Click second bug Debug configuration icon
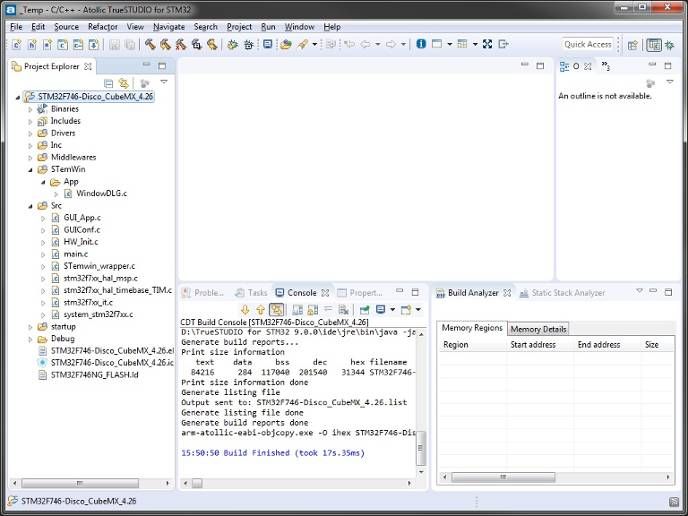 click(248, 44)
